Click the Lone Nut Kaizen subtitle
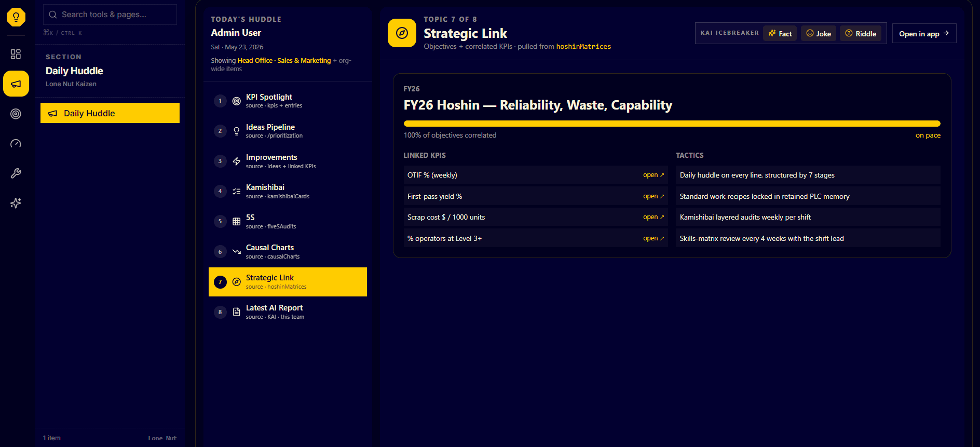Screen dimensions: 980x447 pos(71,84)
